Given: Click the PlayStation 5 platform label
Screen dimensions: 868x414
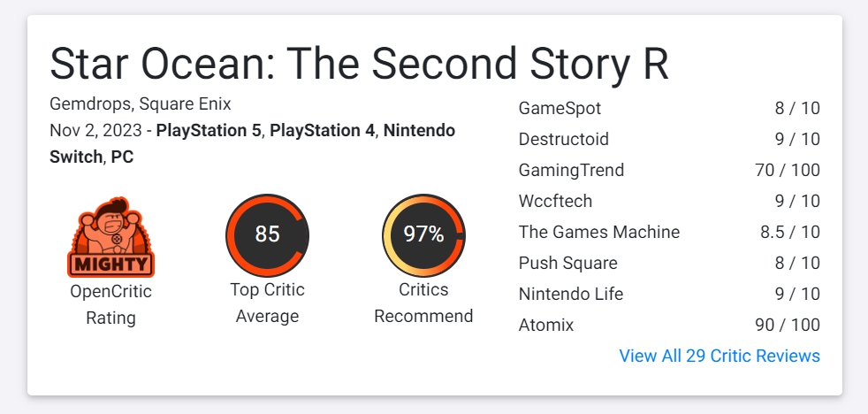Looking at the screenshot, I should pos(208,131).
